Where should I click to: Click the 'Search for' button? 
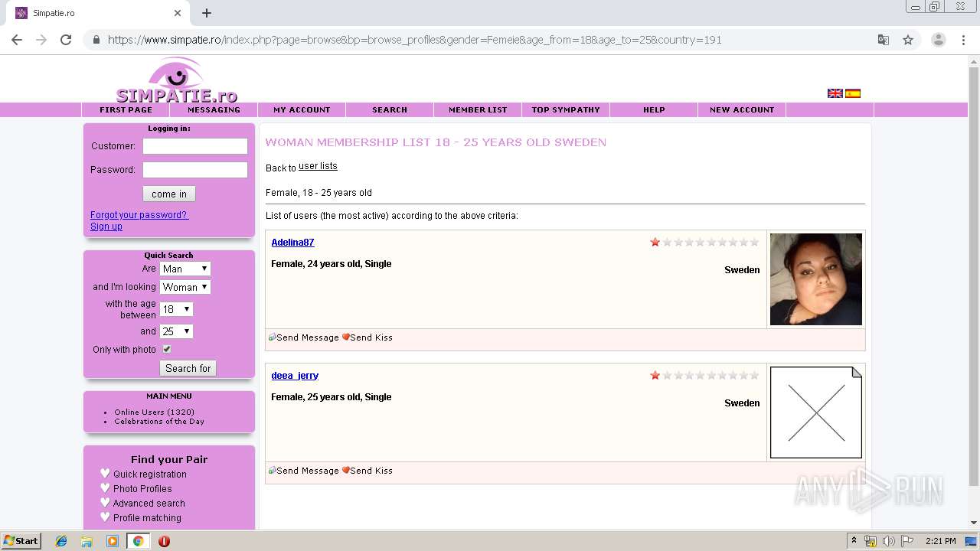tap(188, 368)
